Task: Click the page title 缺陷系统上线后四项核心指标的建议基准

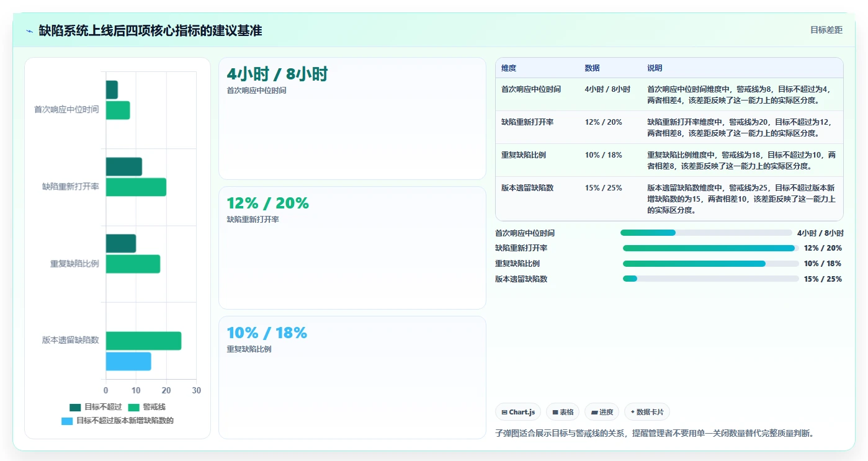Action: coord(150,30)
